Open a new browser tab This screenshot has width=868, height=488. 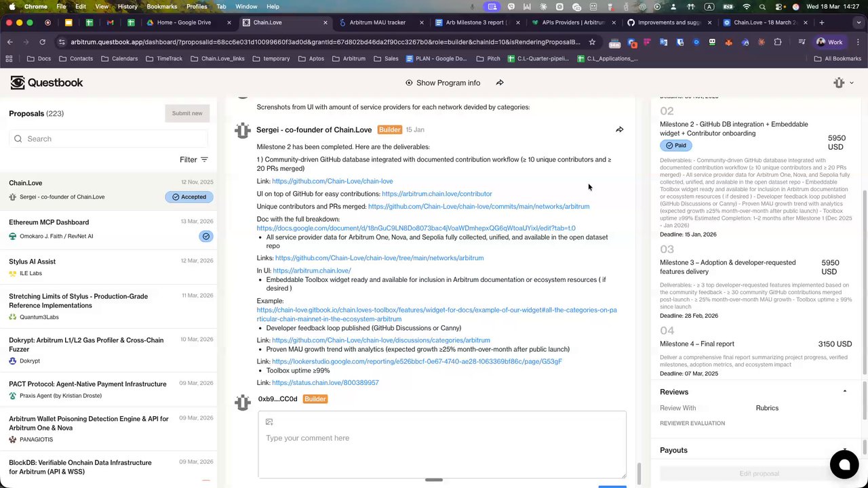821,22
